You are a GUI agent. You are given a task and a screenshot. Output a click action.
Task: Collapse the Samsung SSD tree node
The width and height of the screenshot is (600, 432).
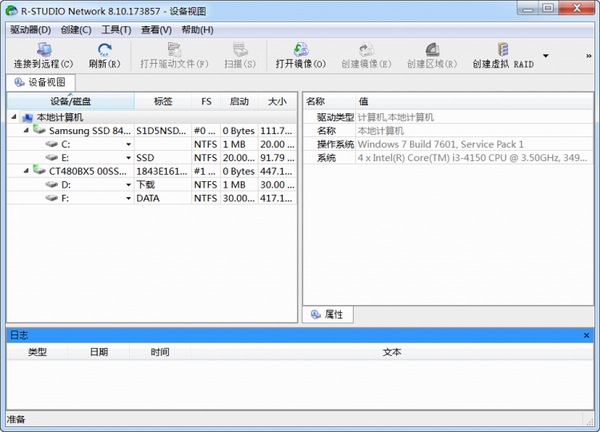[x=26, y=130]
